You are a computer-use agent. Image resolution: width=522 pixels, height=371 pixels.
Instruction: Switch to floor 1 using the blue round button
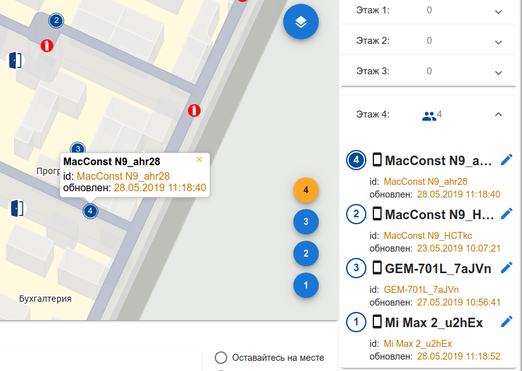(306, 285)
